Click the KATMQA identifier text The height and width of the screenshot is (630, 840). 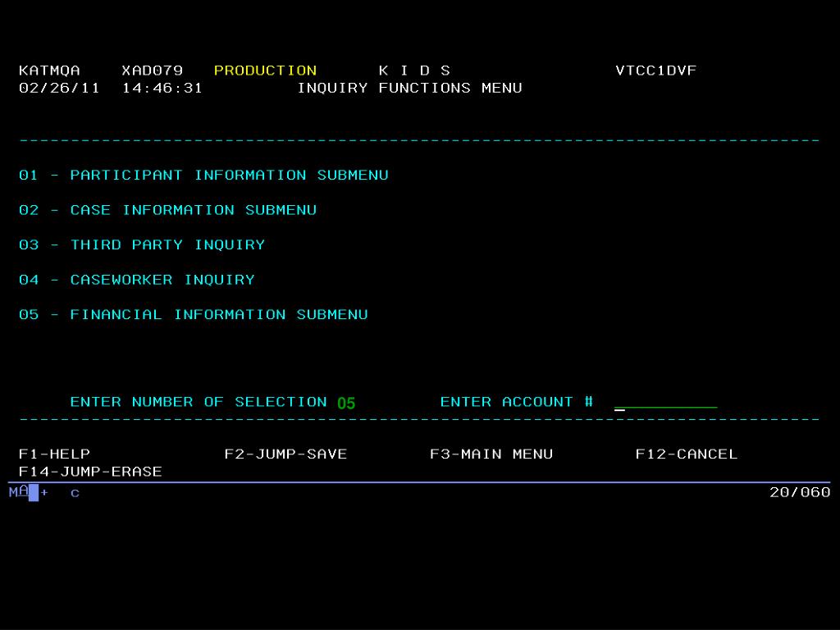pyautogui.click(x=49, y=71)
